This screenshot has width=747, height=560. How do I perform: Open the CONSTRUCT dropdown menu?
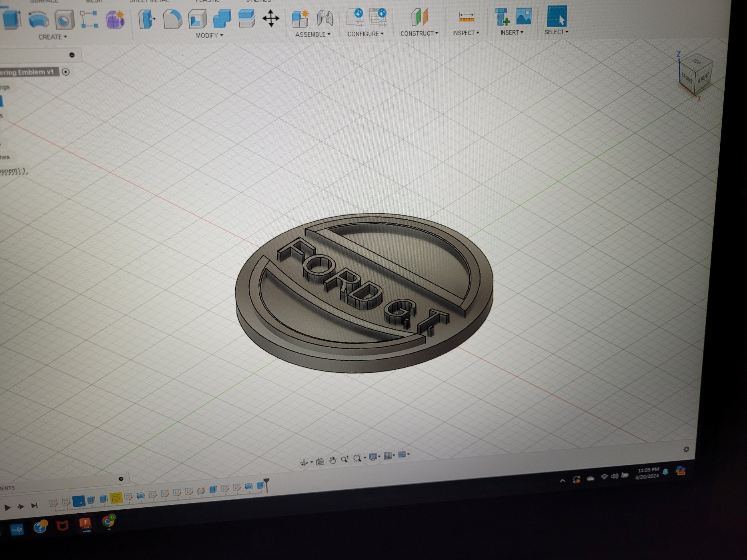coord(419,33)
